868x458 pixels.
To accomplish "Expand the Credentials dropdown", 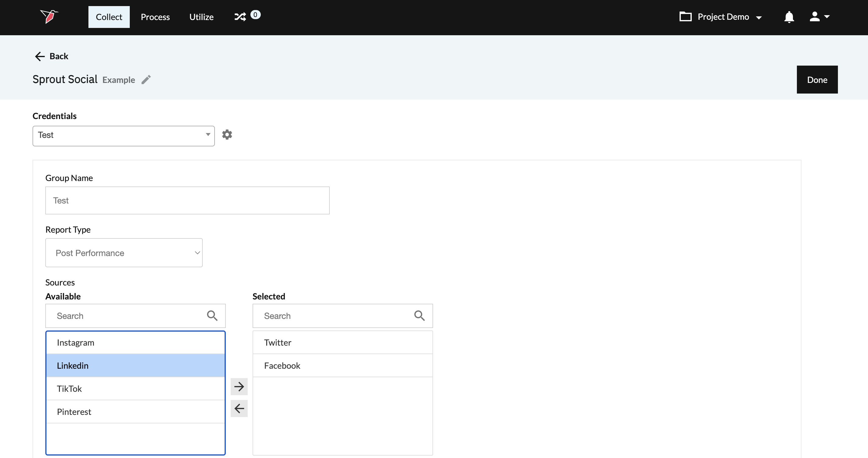I will [123, 136].
